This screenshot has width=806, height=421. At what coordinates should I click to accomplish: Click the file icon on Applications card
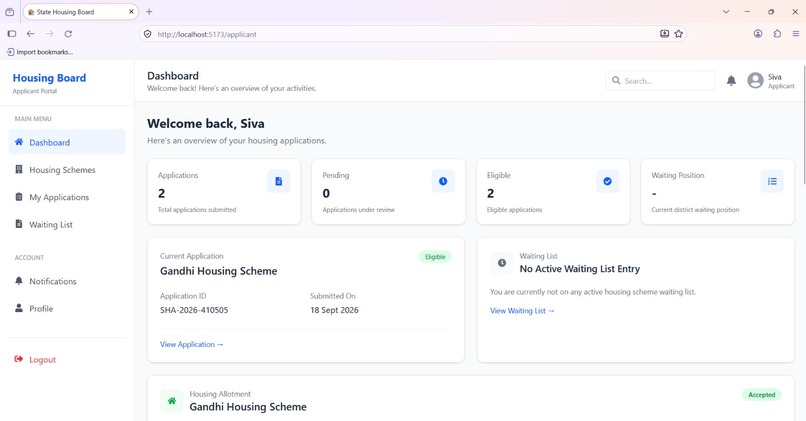coord(279,181)
